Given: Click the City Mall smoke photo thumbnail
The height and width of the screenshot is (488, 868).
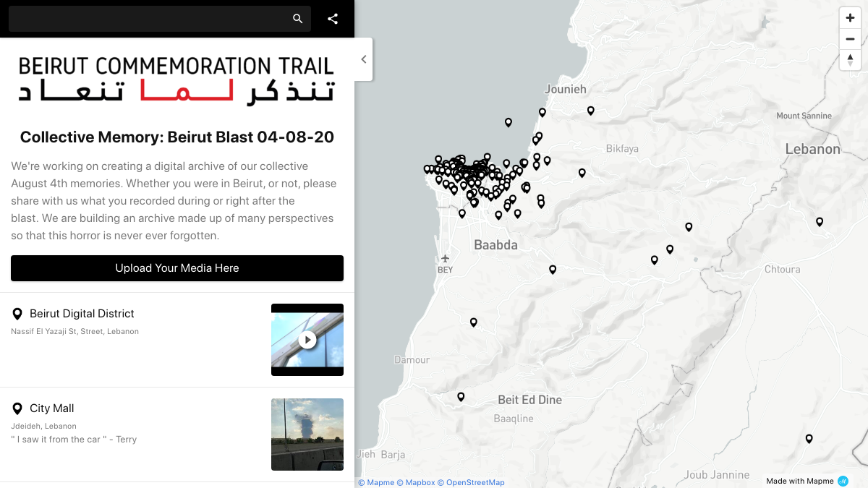Looking at the screenshot, I should point(307,434).
